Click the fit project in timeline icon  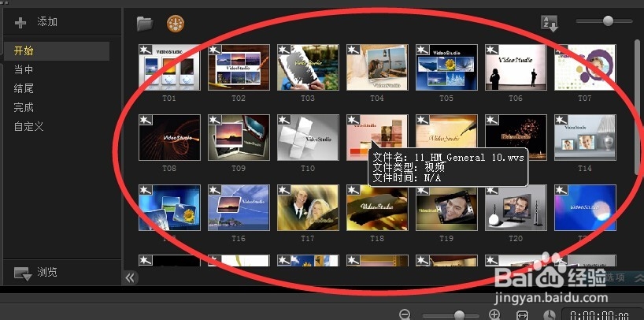click(522, 315)
